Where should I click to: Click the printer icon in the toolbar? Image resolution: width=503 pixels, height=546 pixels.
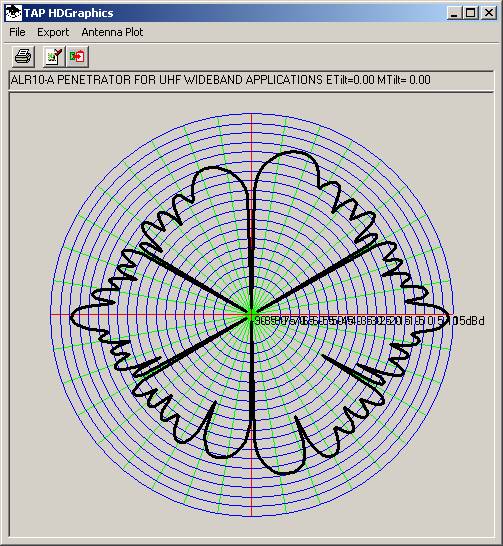[23, 56]
